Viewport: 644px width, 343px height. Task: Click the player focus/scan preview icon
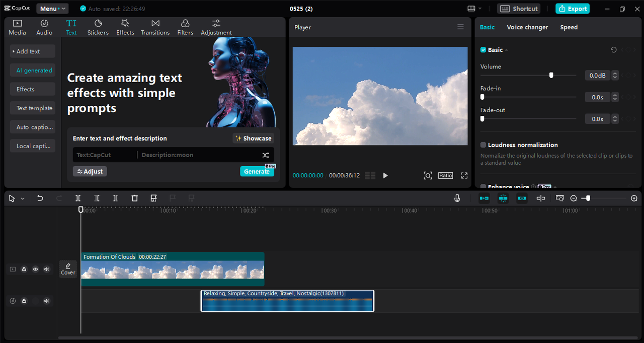coord(428,175)
